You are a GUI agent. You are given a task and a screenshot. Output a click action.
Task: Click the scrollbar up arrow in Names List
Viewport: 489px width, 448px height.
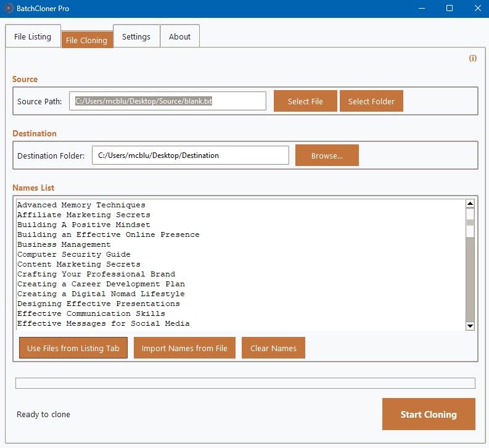[470, 204]
